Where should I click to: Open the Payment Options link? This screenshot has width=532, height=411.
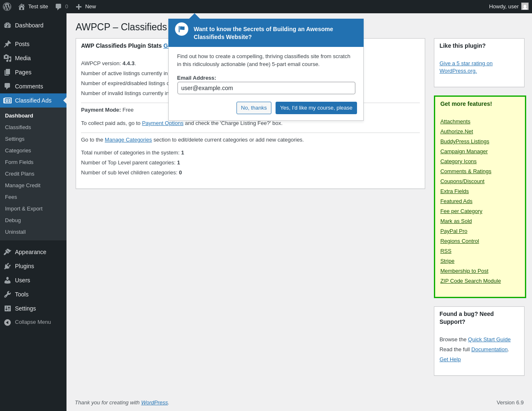pos(163,123)
